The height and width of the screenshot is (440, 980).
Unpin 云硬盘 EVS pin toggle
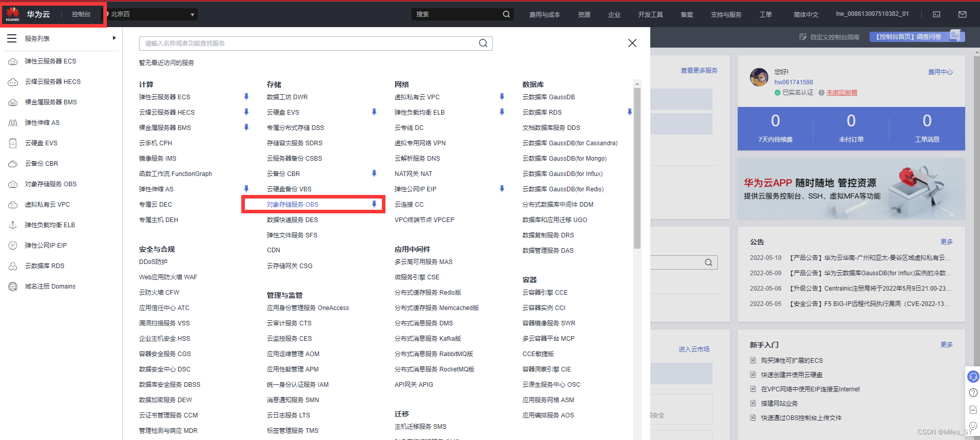tap(374, 112)
